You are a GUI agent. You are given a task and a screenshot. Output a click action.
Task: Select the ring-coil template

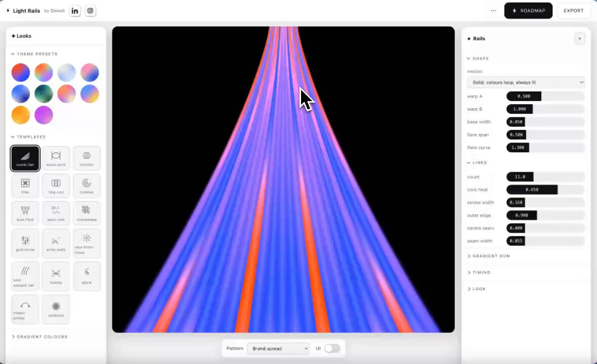pyautogui.click(x=56, y=186)
